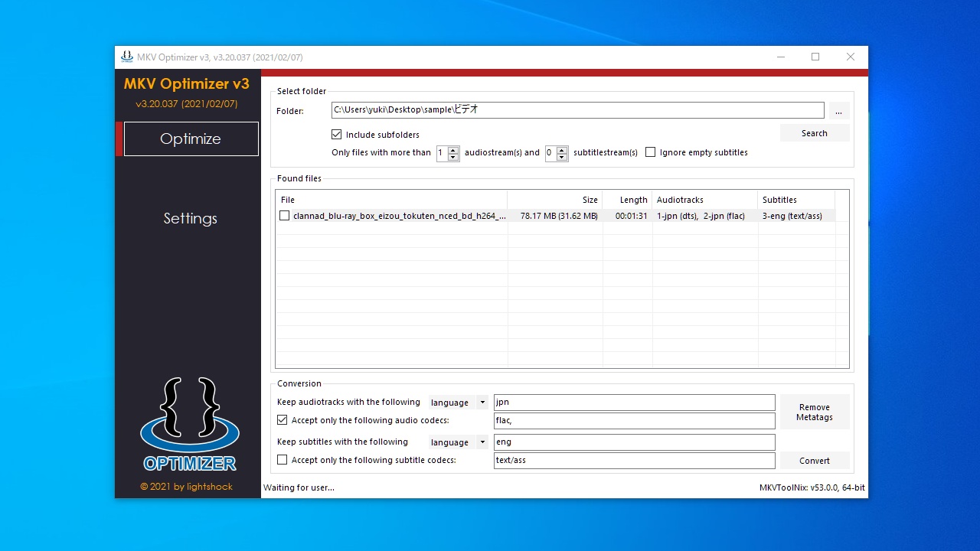Check the clannad_blu-ray_box file row checkbox
The image size is (980, 551).
285,216
